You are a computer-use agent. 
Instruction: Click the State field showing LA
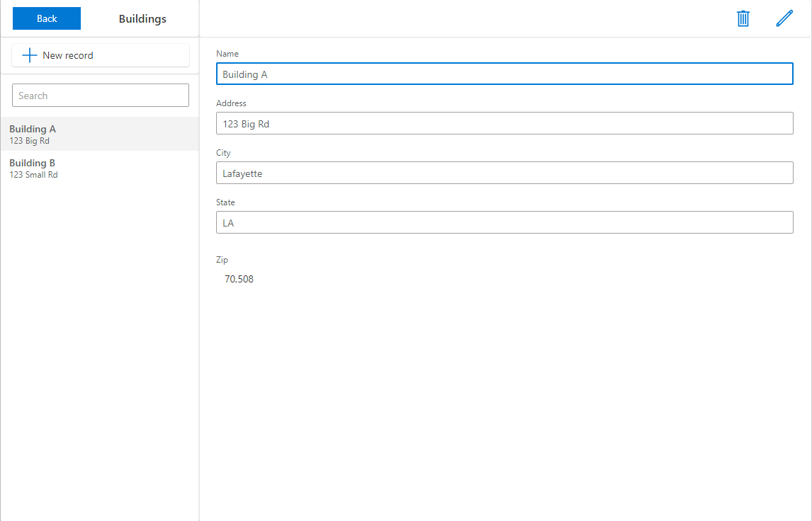pyautogui.click(x=504, y=222)
